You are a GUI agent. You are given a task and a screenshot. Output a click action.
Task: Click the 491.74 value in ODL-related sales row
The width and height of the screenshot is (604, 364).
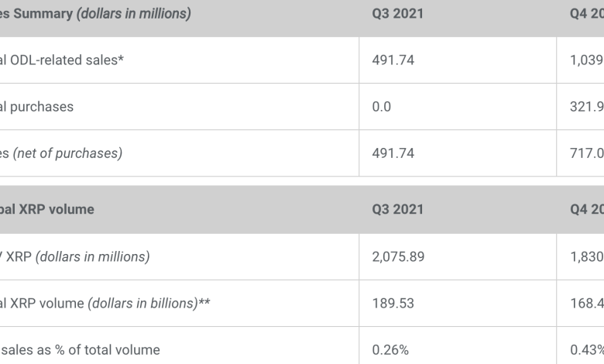pos(393,60)
